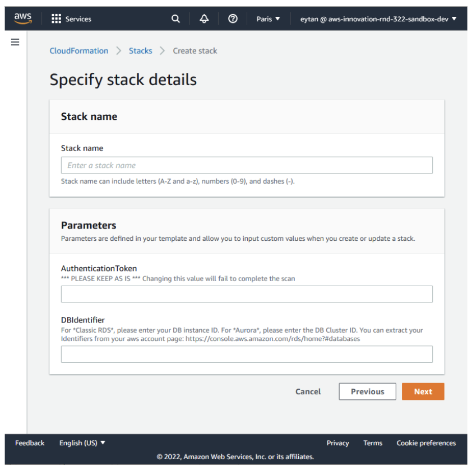Proceed with the orange Next button

click(x=423, y=391)
